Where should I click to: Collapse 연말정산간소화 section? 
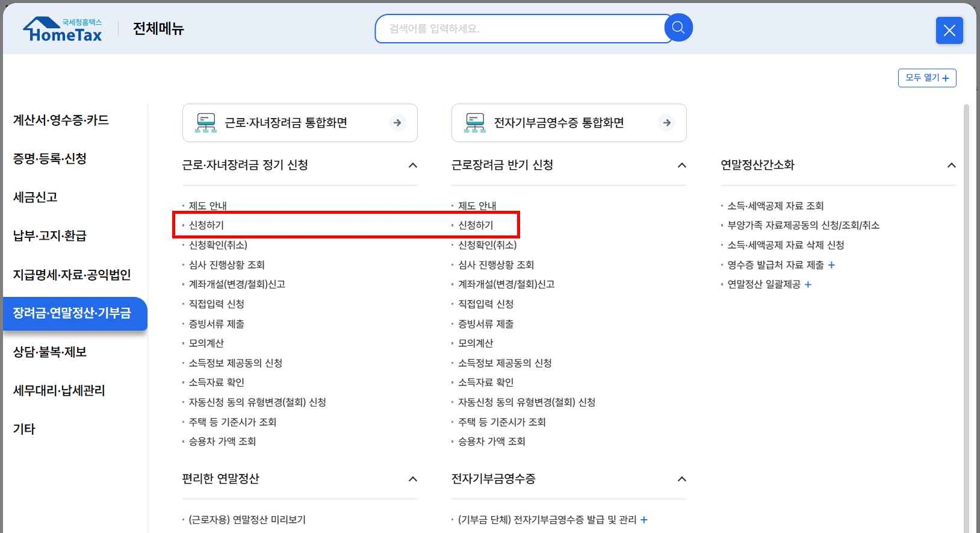coord(951,165)
